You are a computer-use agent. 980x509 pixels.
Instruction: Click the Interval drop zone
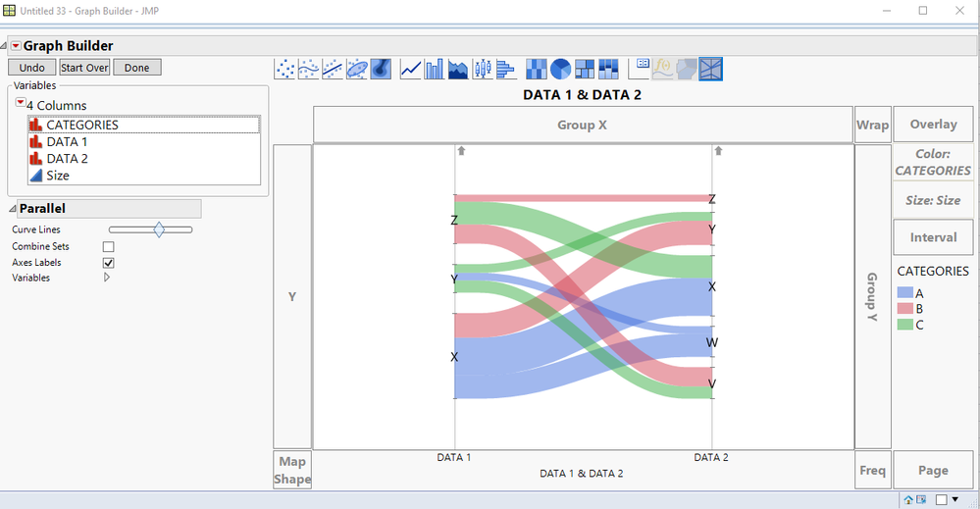click(933, 237)
